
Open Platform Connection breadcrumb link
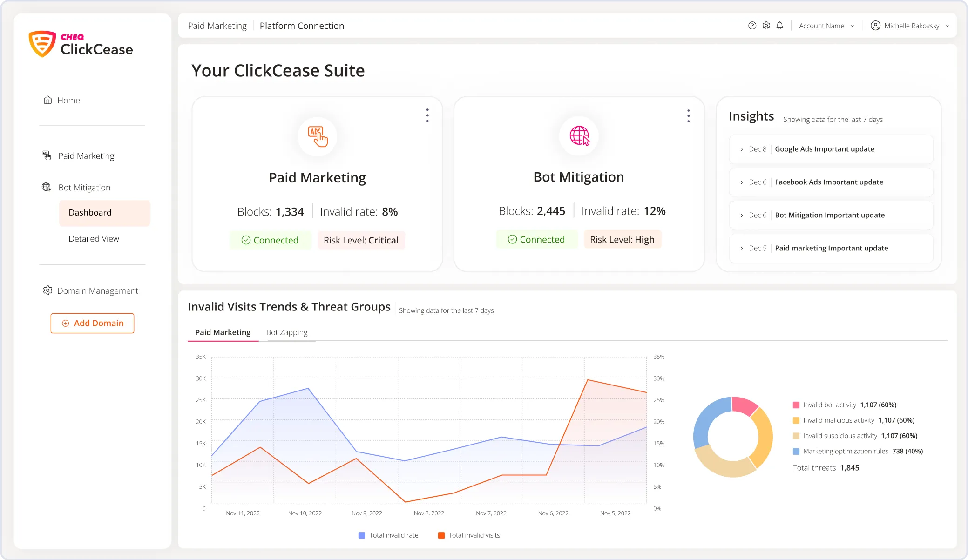[x=302, y=26]
